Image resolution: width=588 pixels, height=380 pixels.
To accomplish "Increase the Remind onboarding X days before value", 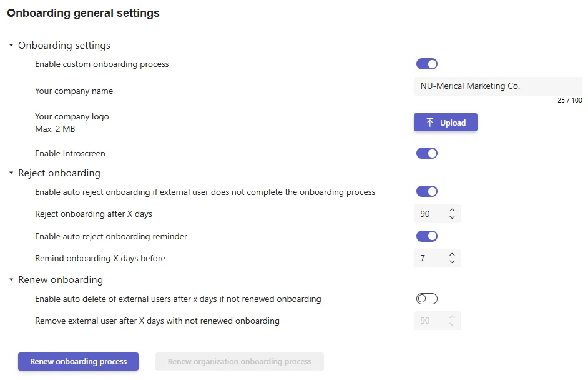I will click(x=453, y=254).
